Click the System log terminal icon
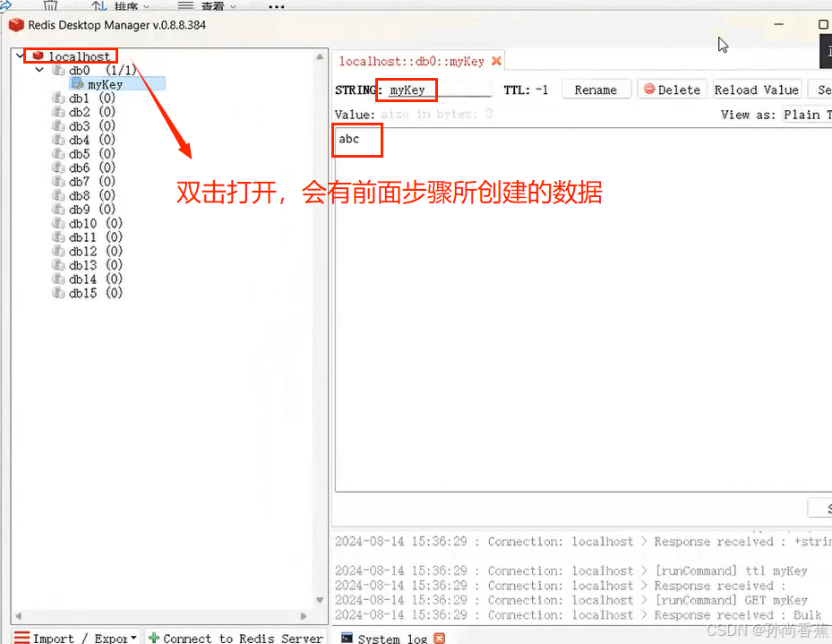Screen dimensions: 832x644 coord(347,638)
